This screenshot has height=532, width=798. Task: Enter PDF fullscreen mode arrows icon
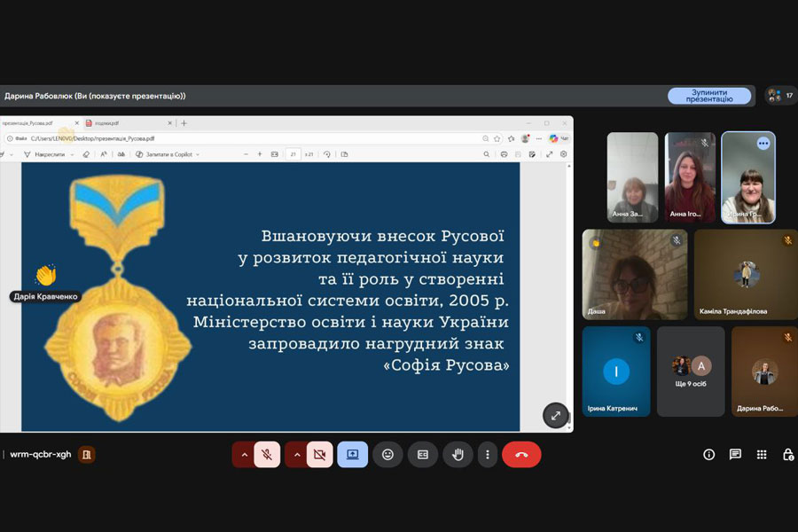(x=549, y=154)
